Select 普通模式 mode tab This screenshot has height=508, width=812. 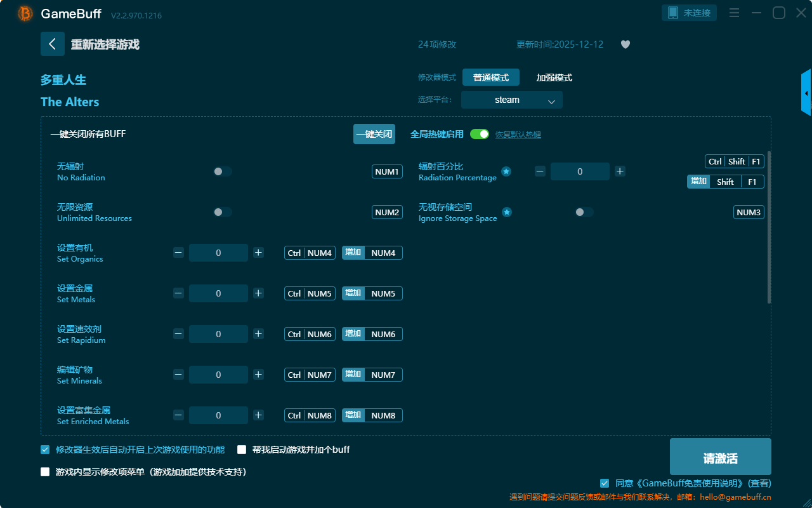(x=490, y=77)
